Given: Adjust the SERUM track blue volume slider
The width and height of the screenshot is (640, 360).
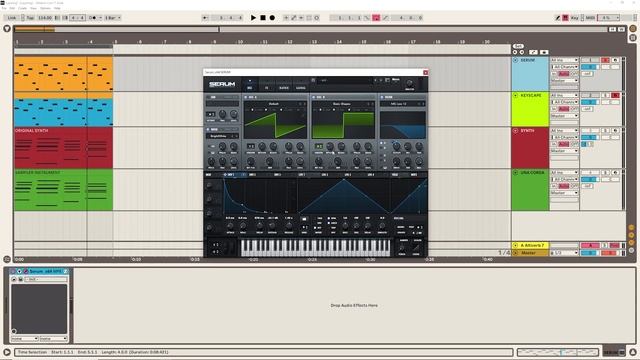Looking at the screenshot, I should (x=590, y=67).
